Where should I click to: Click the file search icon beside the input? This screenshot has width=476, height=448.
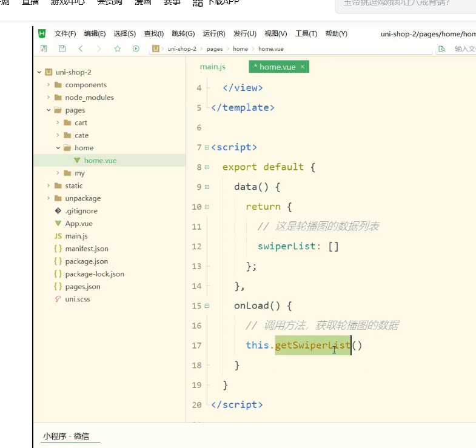pos(441,48)
